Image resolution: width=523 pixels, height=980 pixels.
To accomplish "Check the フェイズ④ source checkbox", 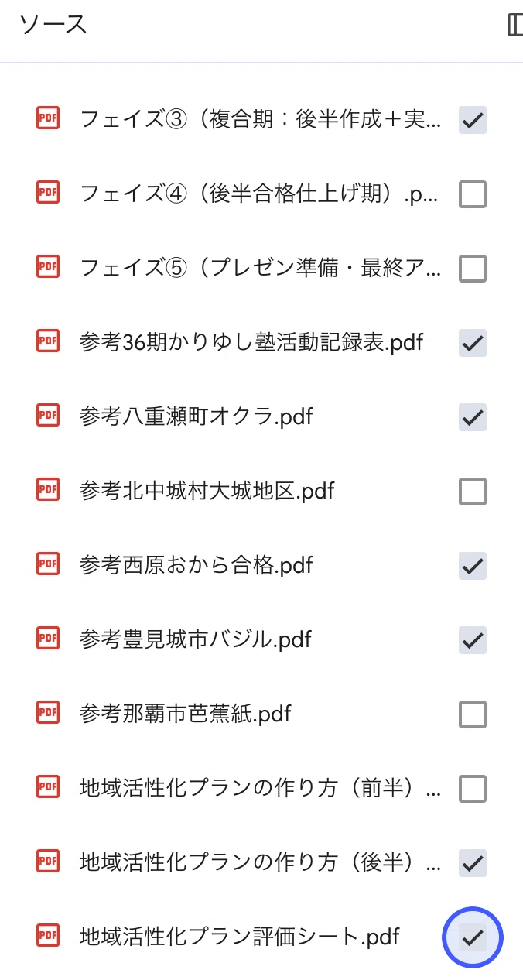I will coord(473,194).
